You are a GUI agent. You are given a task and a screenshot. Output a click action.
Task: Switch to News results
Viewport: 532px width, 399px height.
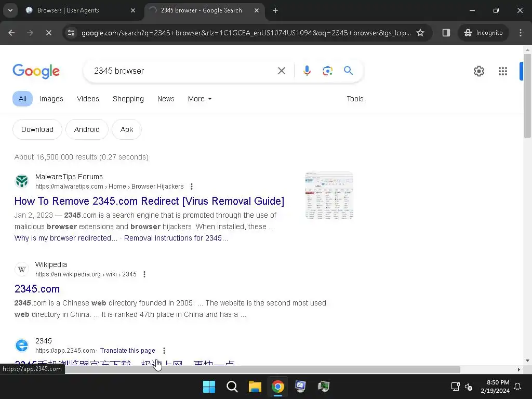click(166, 99)
